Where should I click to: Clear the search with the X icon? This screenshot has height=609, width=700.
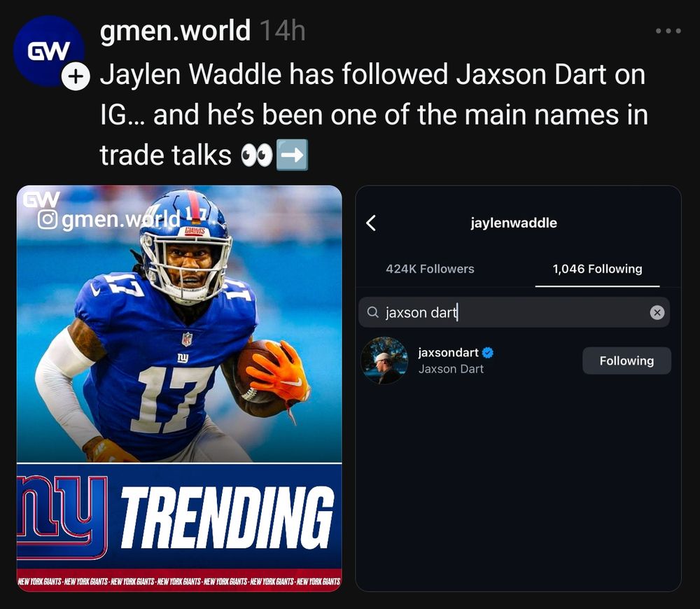[x=657, y=312]
